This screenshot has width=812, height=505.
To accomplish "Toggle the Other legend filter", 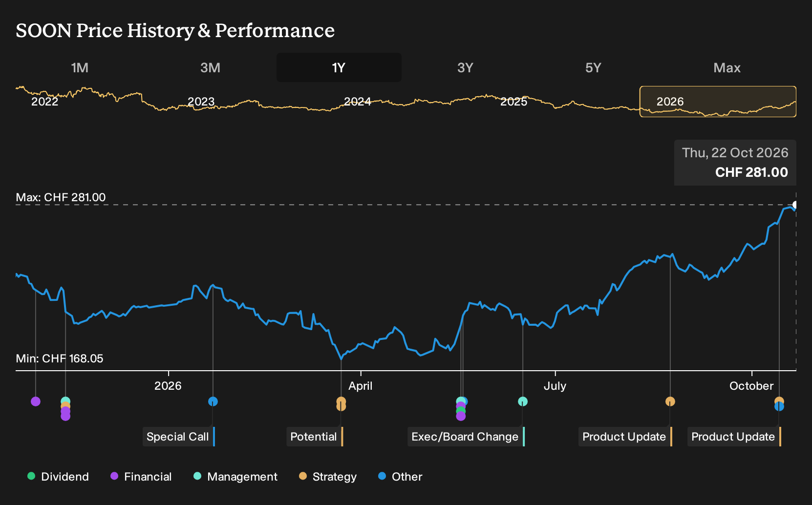I will click(400, 477).
